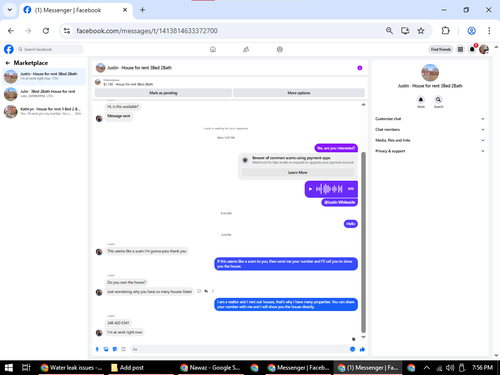500x375 pixels.
Task: Send a thumbs-up like
Action: [362, 349]
